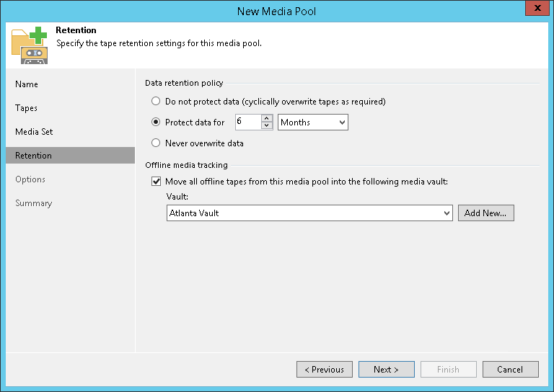Toggle the move offline tapes checkbox

pos(157,182)
